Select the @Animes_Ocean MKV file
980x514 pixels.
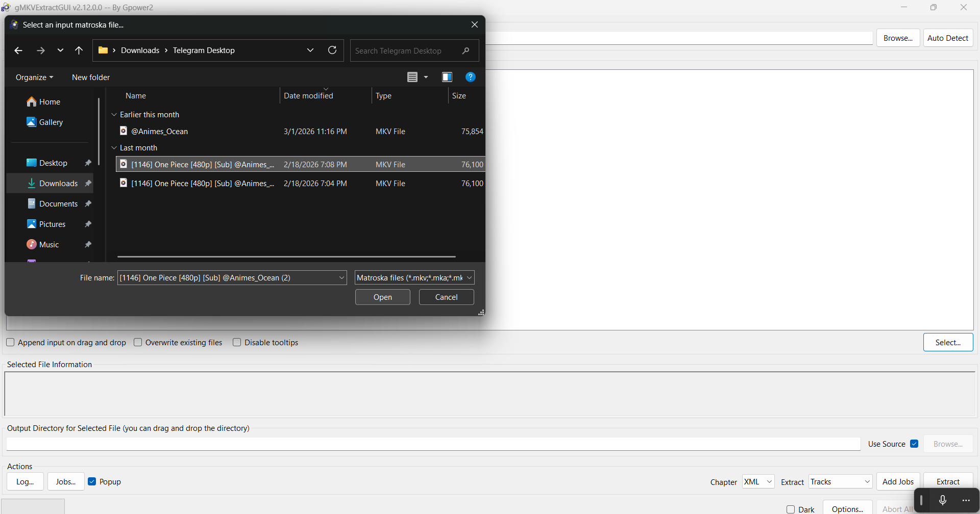tap(160, 132)
